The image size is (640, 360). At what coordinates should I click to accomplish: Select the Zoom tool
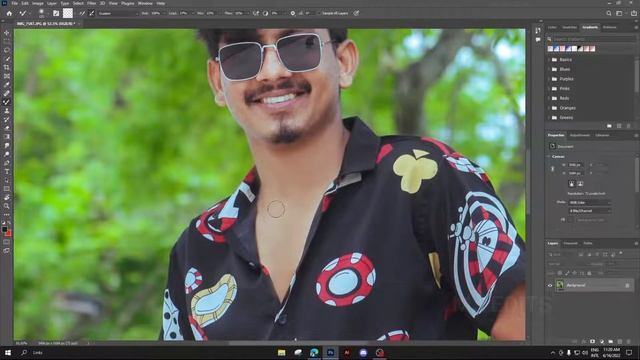point(7,206)
